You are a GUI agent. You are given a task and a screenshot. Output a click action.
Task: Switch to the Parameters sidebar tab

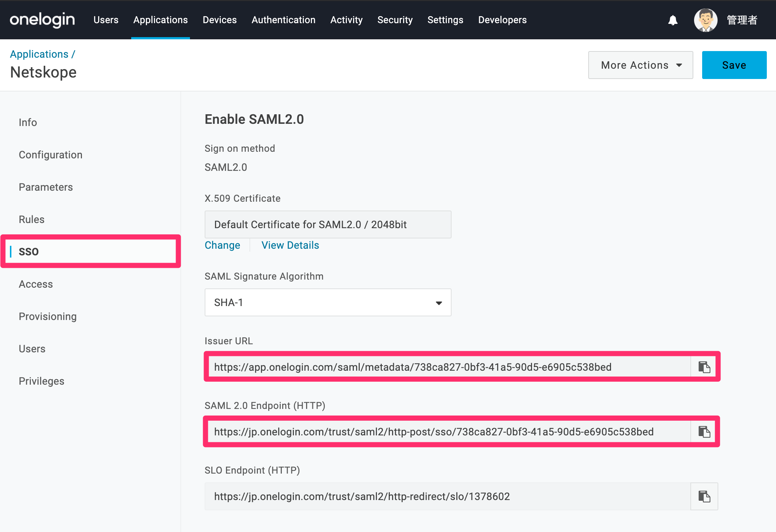pyautogui.click(x=46, y=187)
